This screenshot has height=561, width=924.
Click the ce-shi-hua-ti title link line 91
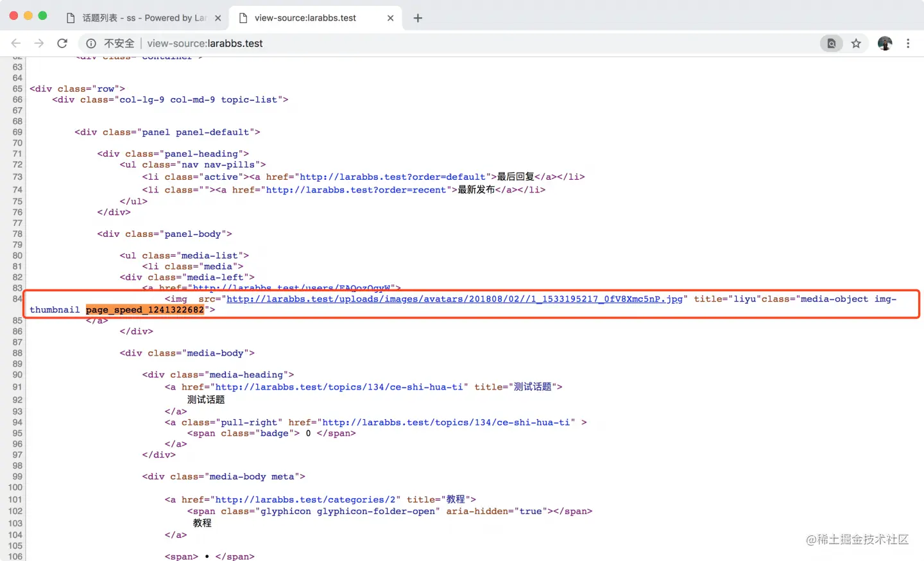[x=363, y=386]
